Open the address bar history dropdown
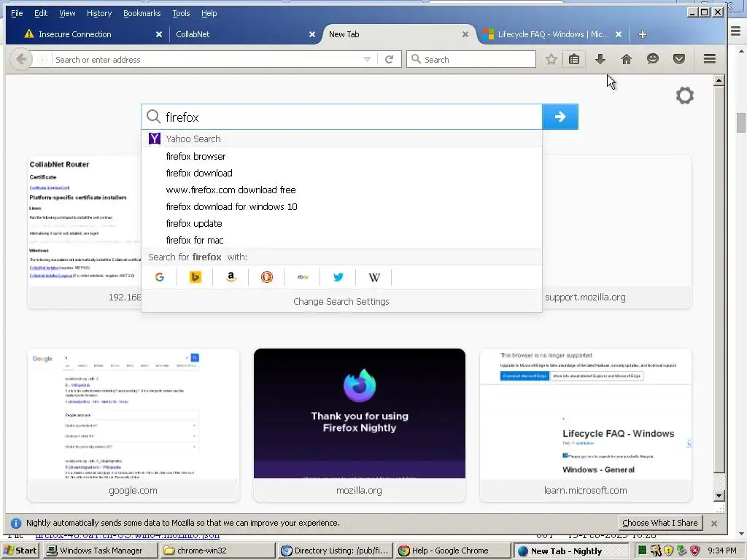 click(x=367, y=60)
